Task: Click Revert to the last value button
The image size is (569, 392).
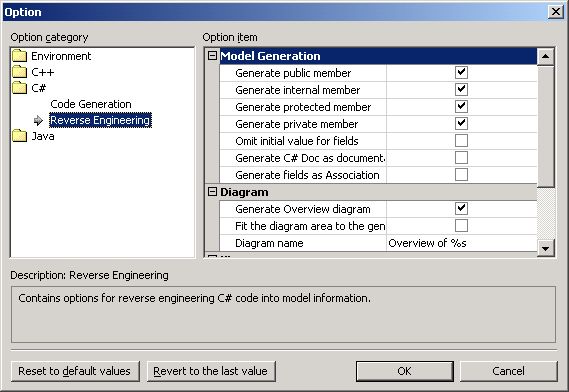Action: (211, 371)
